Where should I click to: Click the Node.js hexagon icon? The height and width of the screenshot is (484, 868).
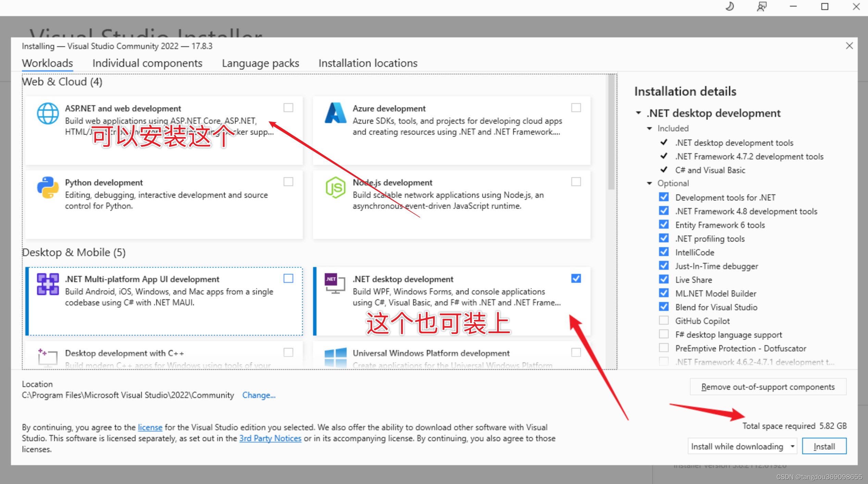pyautogui.click(x=335, y=187)
